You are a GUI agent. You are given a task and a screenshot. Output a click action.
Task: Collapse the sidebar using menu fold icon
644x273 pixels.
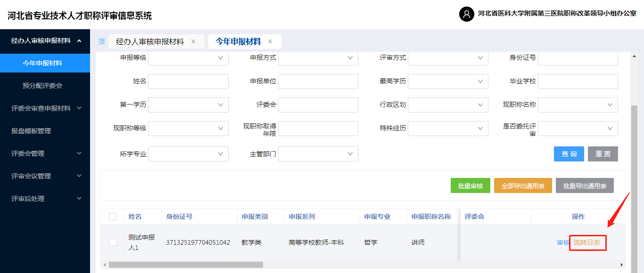pos(102,41)
